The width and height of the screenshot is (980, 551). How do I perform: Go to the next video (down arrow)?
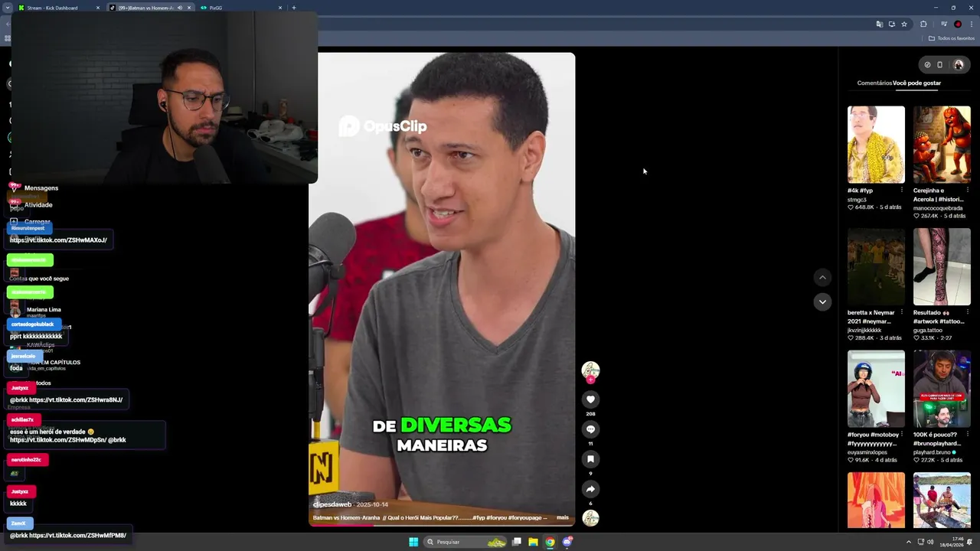[x=822, y=302]
